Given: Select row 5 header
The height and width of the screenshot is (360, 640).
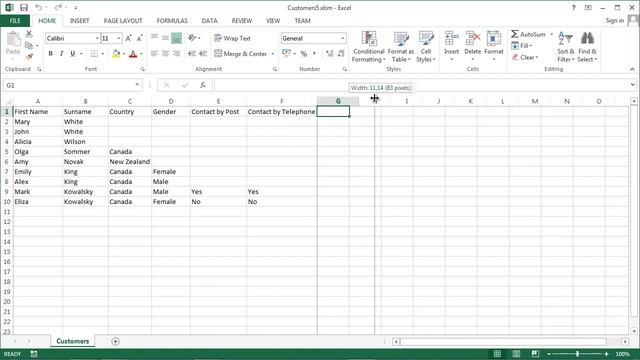Looking at the screenshot, I should point(7,151).
